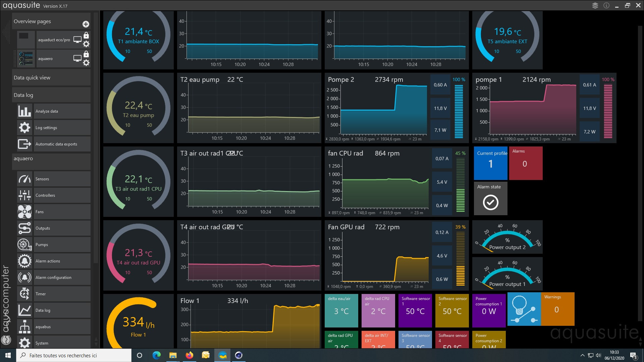Screen dimensions: 644x362
Task: Open the info icon in title bar
Action: (x=606, y=6)
